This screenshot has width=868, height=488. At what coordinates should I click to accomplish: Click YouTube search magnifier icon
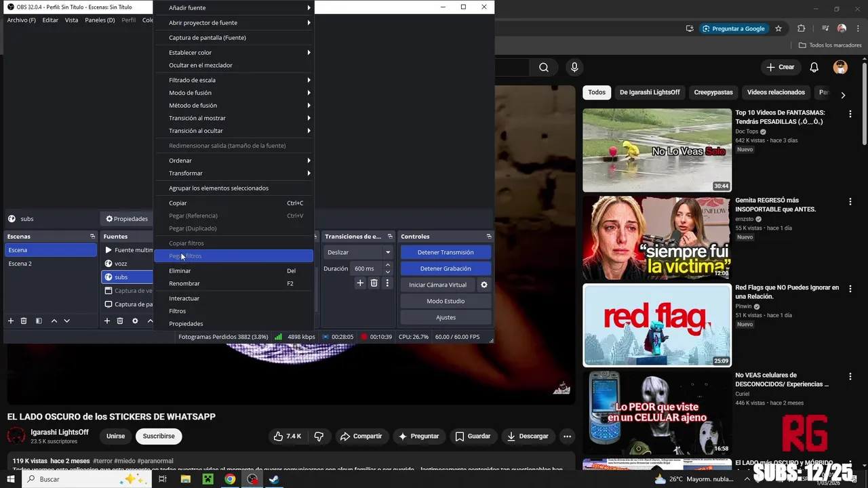point(544,67)
